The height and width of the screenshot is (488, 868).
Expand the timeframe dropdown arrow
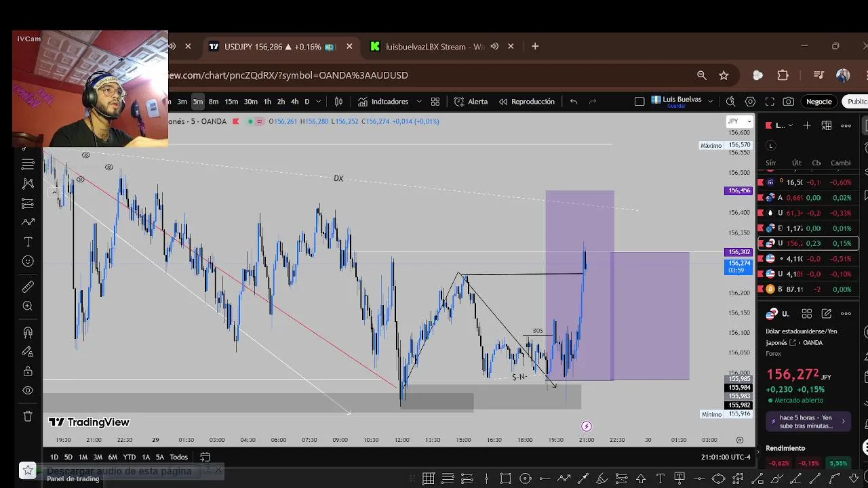point(319,102)
